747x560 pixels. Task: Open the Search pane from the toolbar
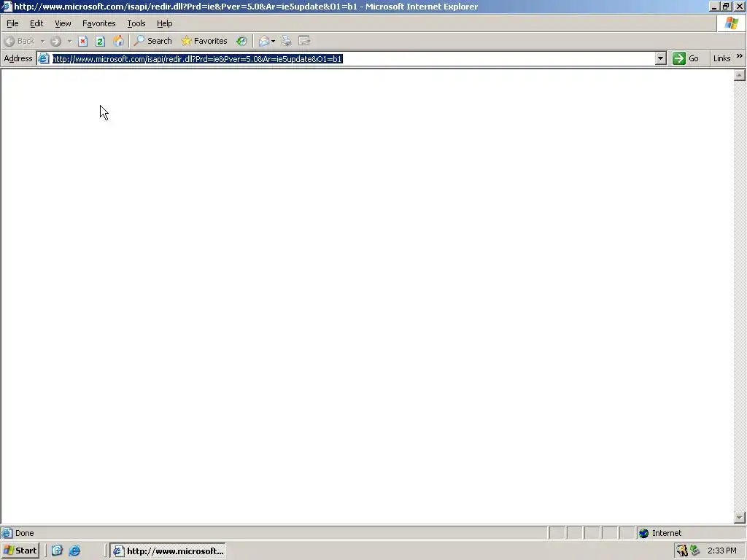(152, 41)
